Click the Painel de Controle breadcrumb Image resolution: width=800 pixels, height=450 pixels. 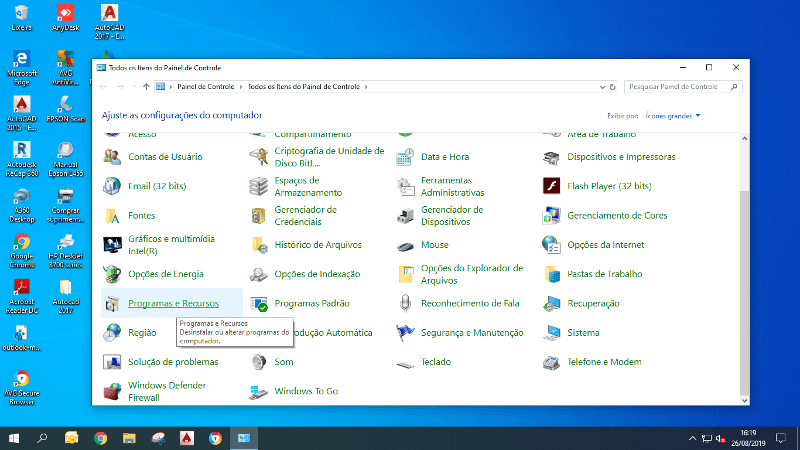tap(206, 87)
